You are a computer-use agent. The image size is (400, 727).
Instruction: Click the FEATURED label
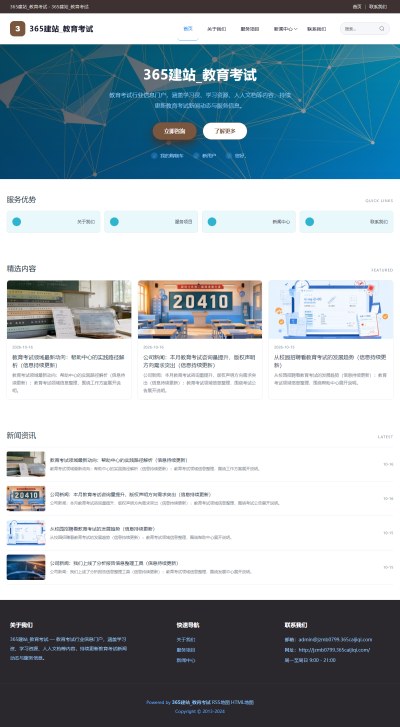coord(382,270)
